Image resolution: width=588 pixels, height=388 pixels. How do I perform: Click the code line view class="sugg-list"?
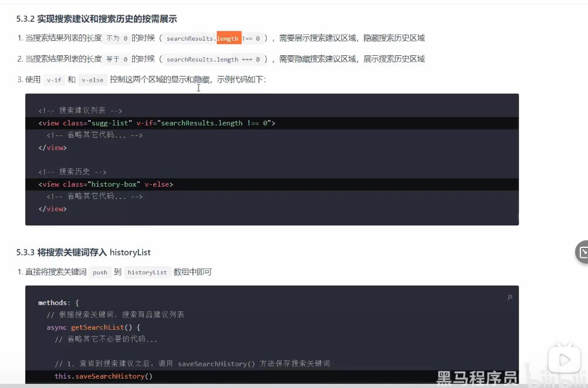(157, 123)
